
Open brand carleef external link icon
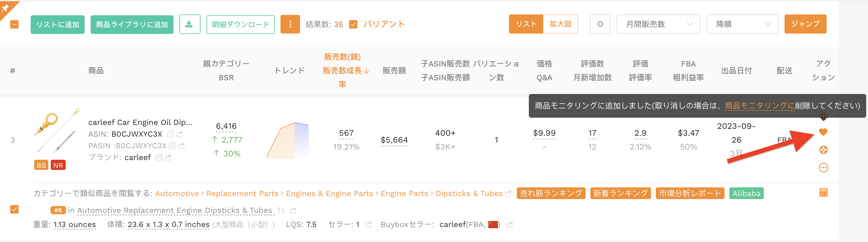point(168,157)
